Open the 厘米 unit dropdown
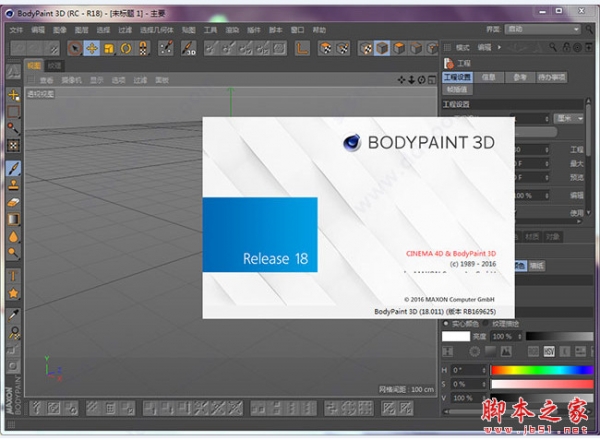The width and height of the screenshot is (600, 440). click(x=569, y=119)
